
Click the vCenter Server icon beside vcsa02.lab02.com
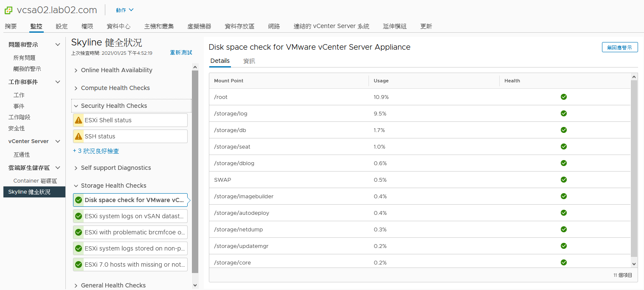(x=8, y=10)
